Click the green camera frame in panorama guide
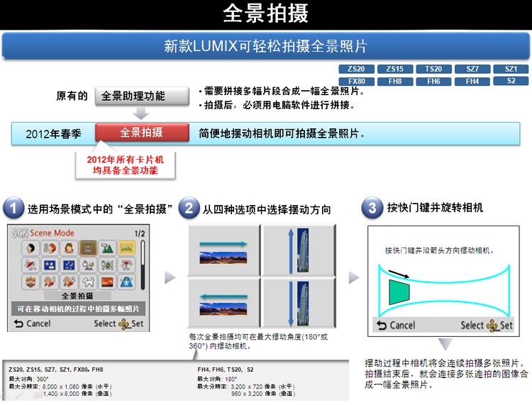This screenshot has height=405, width=532. 399,292
